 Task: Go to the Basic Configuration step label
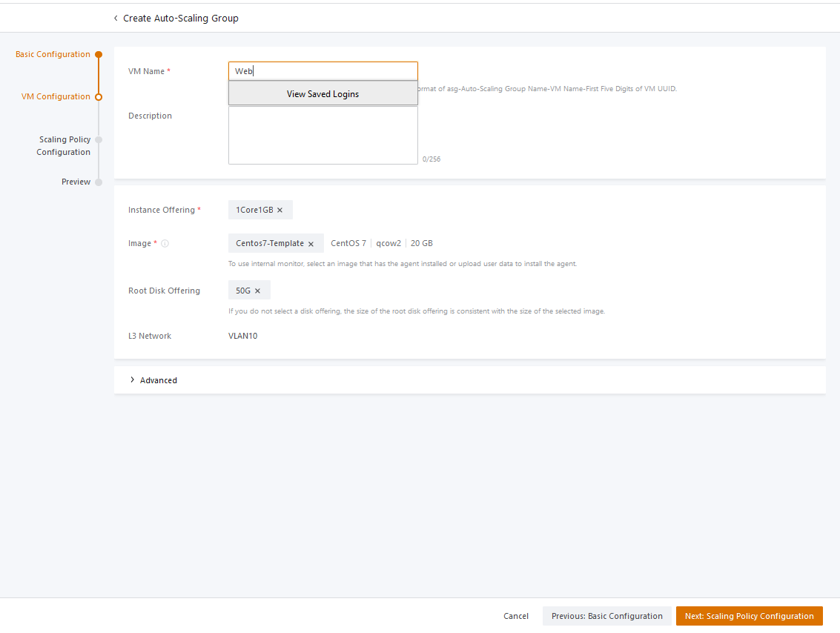point(53,55)
